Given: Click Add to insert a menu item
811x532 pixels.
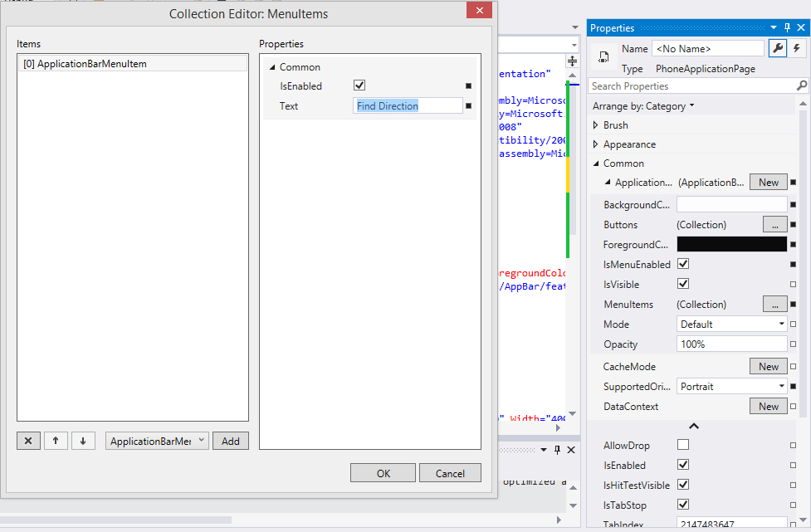Looking at the screenshot, I should click(x=230, y=442).
